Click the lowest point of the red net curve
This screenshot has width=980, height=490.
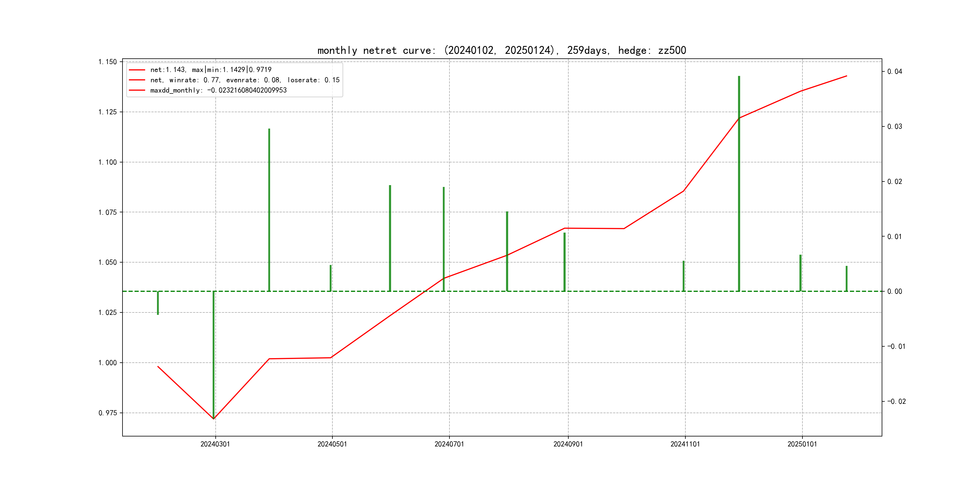tap(214, 419)
